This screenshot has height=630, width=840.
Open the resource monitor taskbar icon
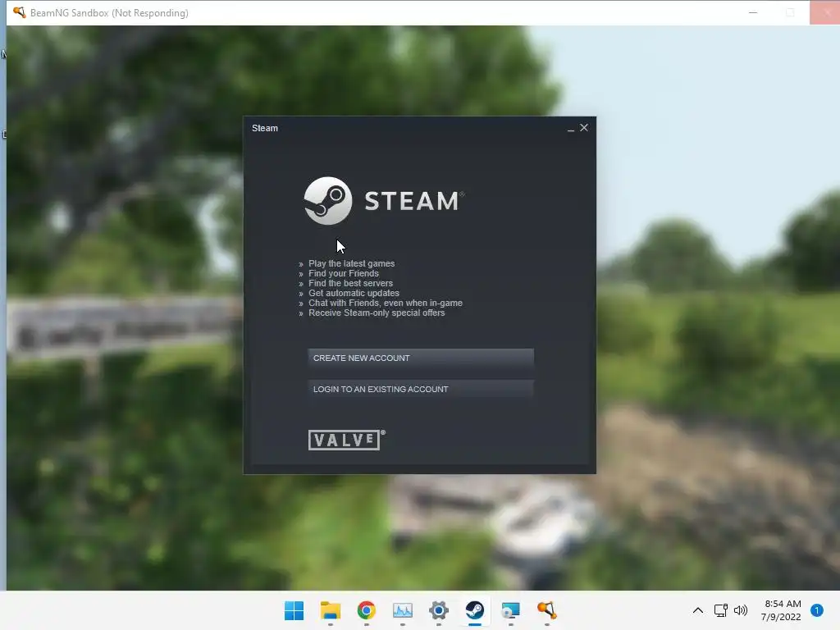[x=402, y=610]
